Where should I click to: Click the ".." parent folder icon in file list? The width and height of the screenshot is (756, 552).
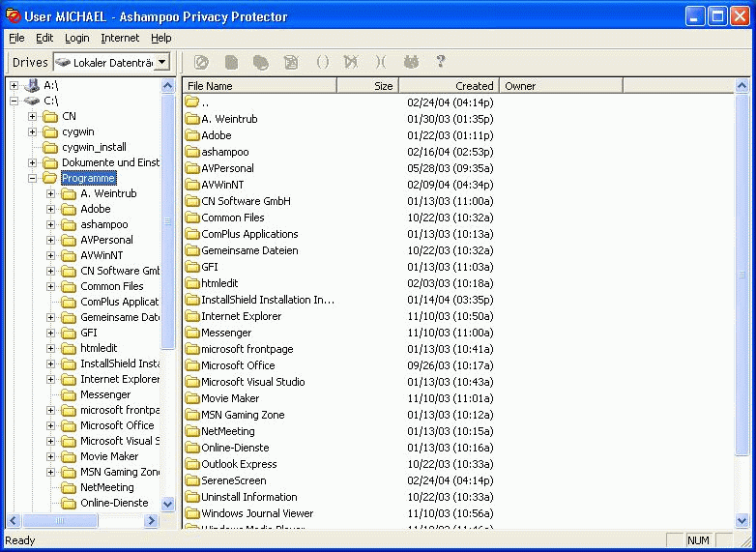192,102
